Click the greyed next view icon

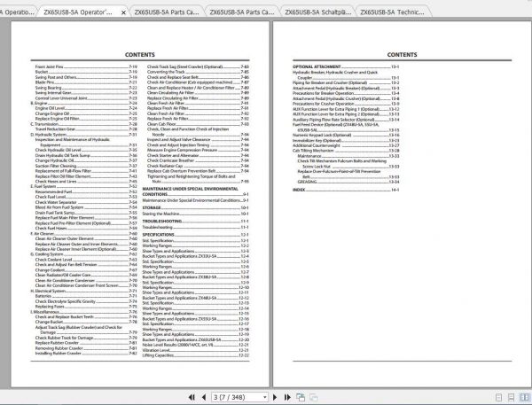314,397
